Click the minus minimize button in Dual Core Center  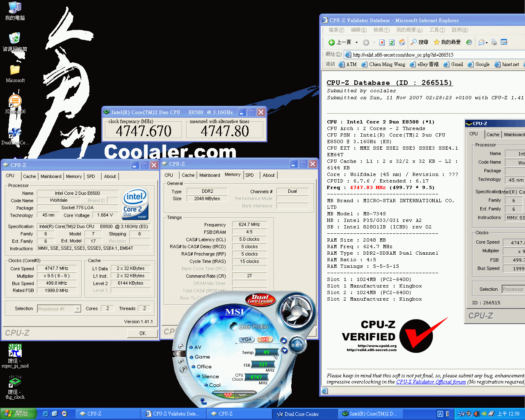tap(181, 346)
